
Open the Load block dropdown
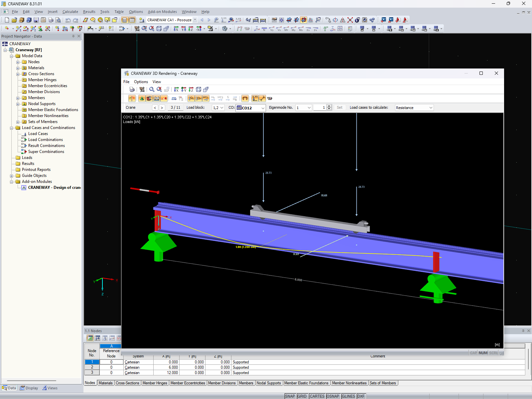(218, 108)
